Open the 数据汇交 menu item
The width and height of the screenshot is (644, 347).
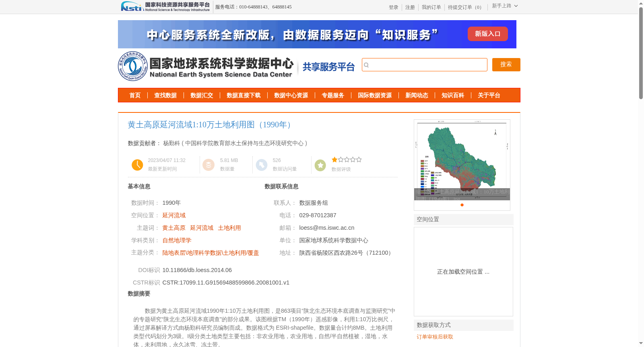(x=202, y=96)
